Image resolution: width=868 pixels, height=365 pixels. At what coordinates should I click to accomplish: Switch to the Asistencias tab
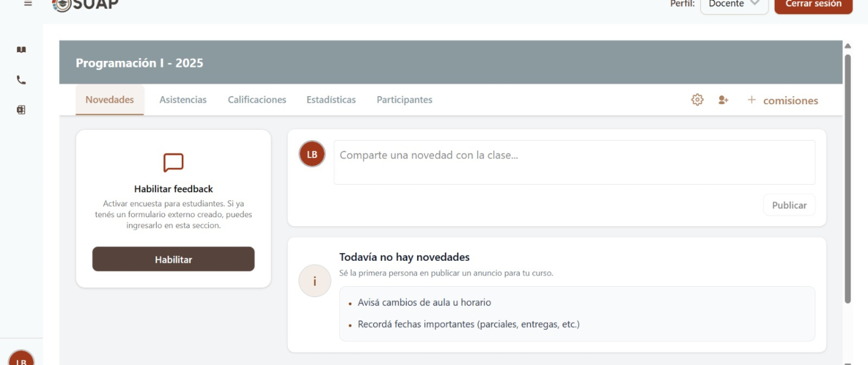click(x=183, y=100)
